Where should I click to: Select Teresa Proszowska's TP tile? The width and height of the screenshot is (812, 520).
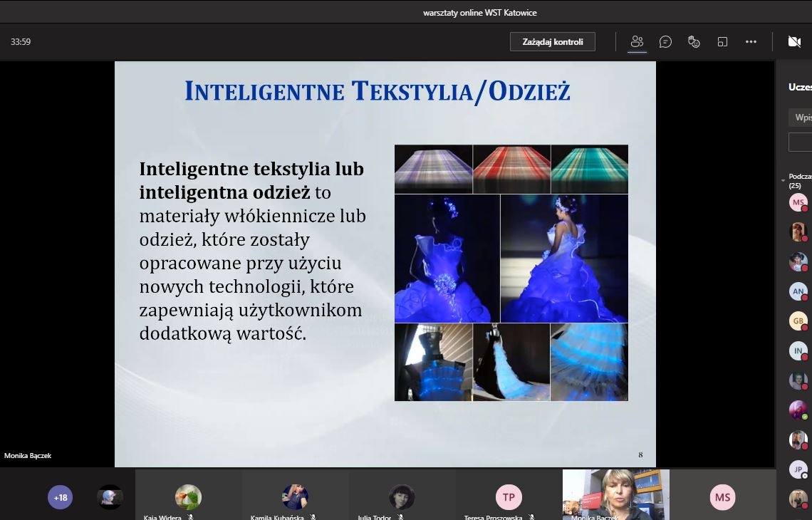[509, 494]
